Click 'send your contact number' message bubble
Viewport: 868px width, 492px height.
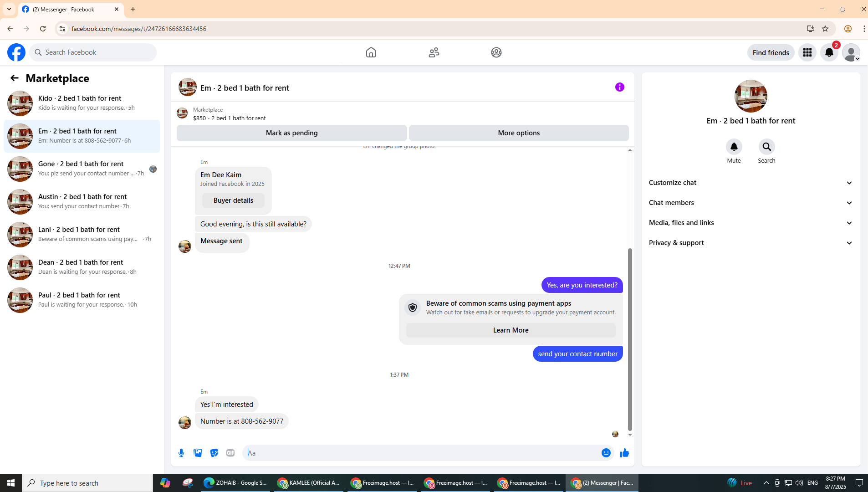pos(578,354)
